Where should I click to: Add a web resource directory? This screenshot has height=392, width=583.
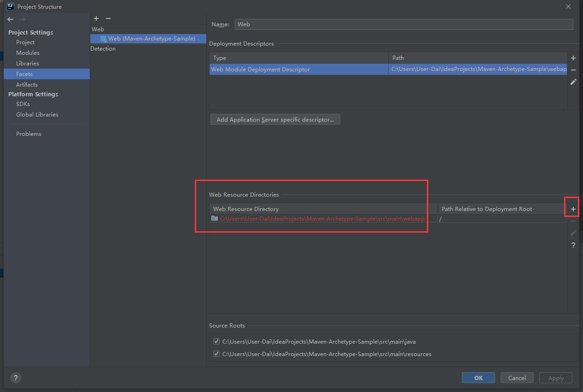(573, 209)
